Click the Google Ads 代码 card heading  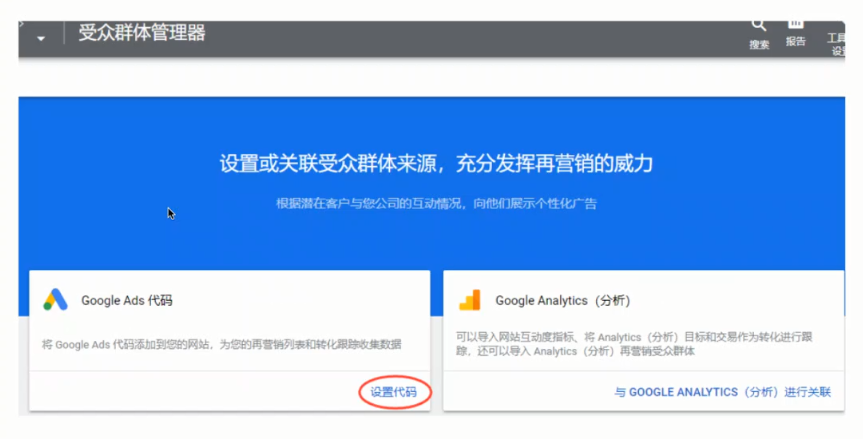tap(127, 300)
